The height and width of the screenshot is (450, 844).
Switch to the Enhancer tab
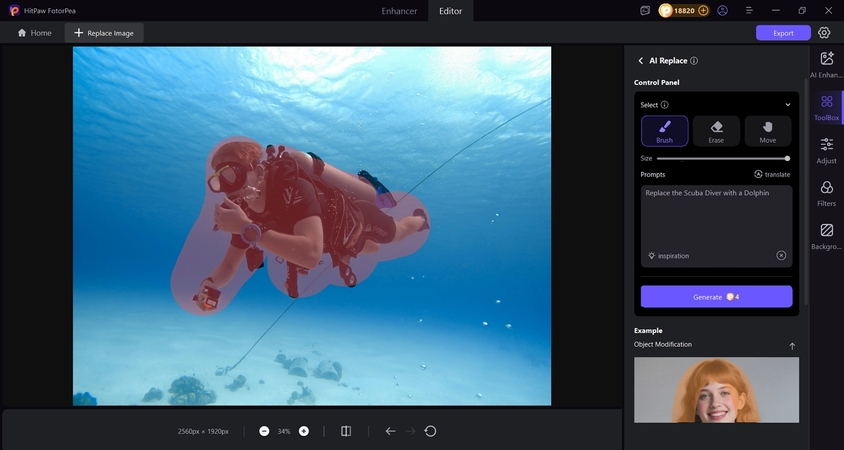click(x=399, y=10)
